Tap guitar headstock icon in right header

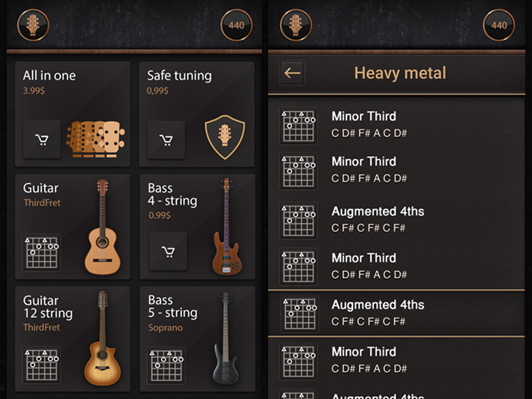(296, 25)
